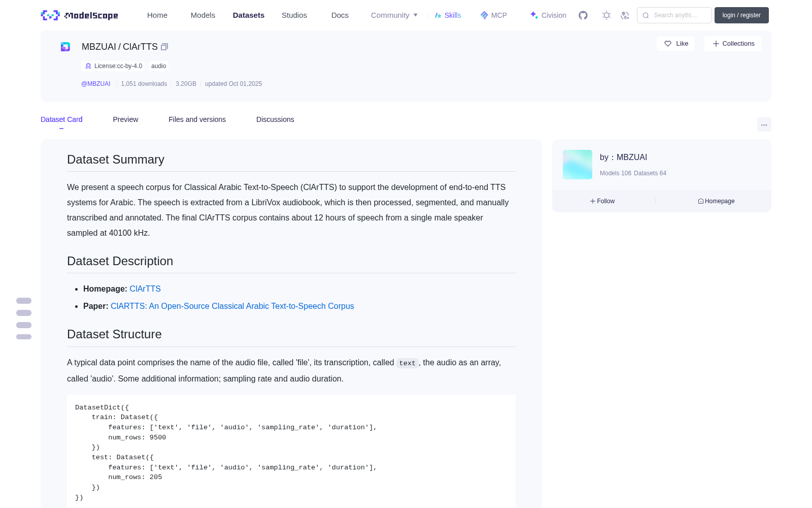The image size is (812, 508).
Task: Toggle the light/dark theme sun icon
Action: 606,15
